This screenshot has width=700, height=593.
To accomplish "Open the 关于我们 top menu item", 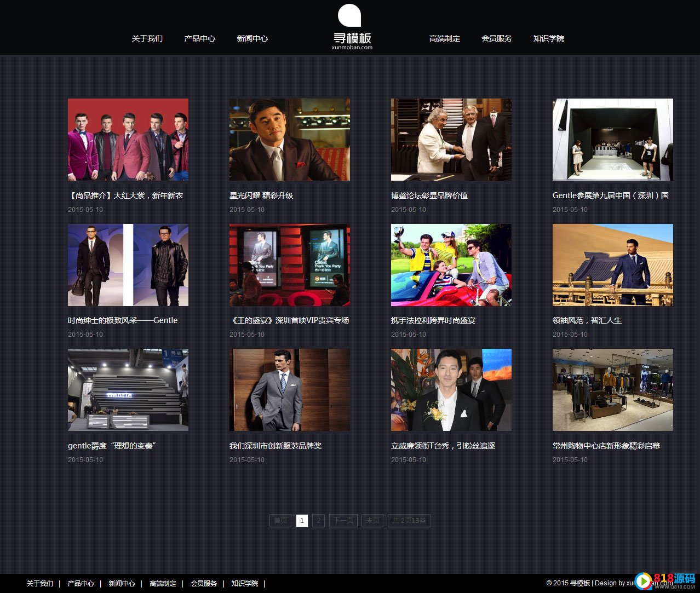I will tap(147, 38).
